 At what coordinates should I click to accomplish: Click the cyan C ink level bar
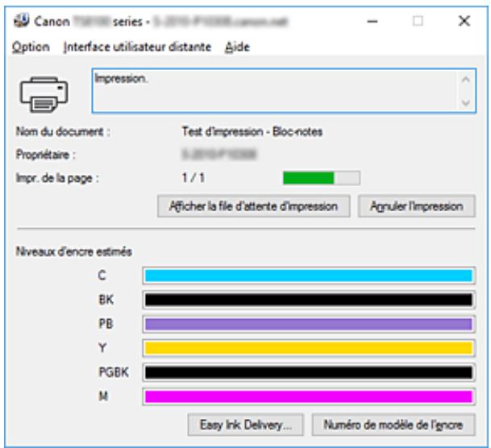(x=309, y=276)
